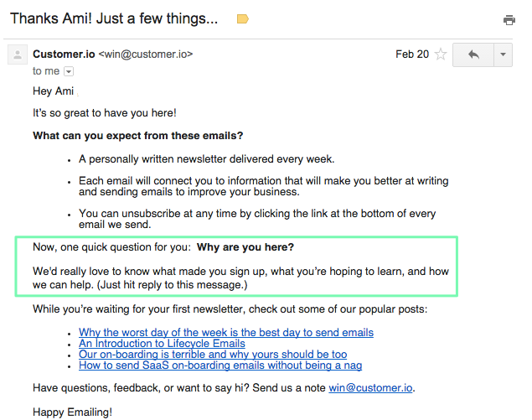Click the print icon
The height and width of the screenshot is (420, 532).
(509, 20)
